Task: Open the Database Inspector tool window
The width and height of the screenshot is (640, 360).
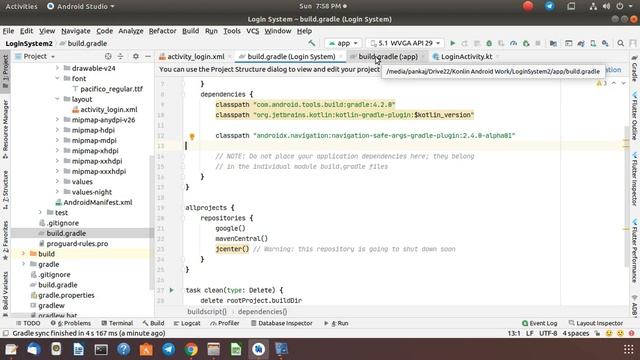Action: coord(282,323)
